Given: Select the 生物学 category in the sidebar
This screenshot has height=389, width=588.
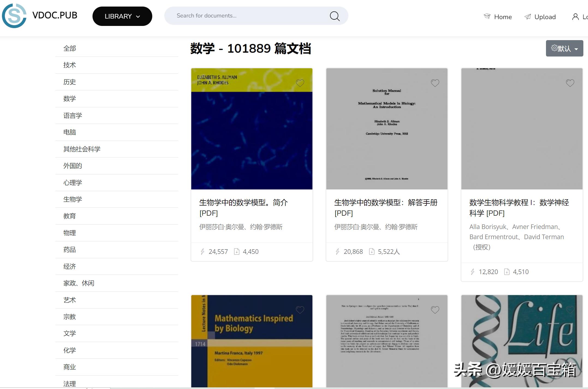Looking at the screenshot, I should (x=73, y=199).
